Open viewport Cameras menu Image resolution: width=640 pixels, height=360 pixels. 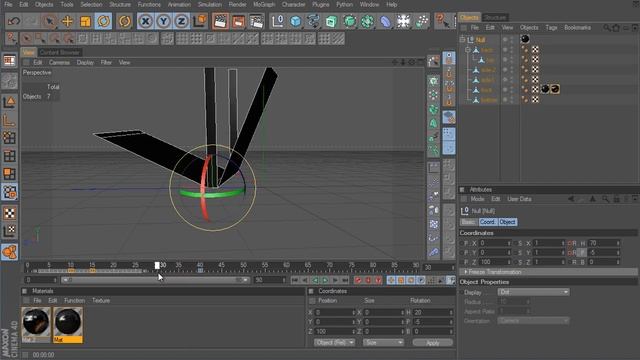pyautogui.click(x=59, y=62)
